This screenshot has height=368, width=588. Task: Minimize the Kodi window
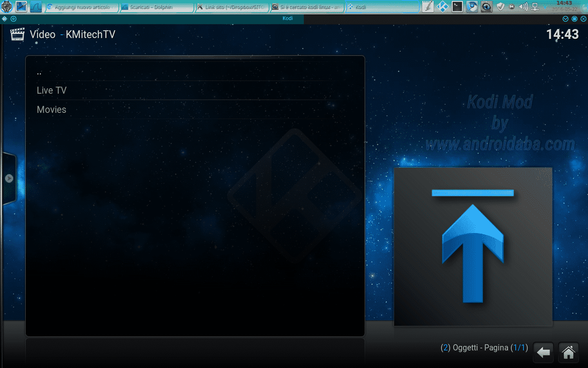click(x=566, y=19)
